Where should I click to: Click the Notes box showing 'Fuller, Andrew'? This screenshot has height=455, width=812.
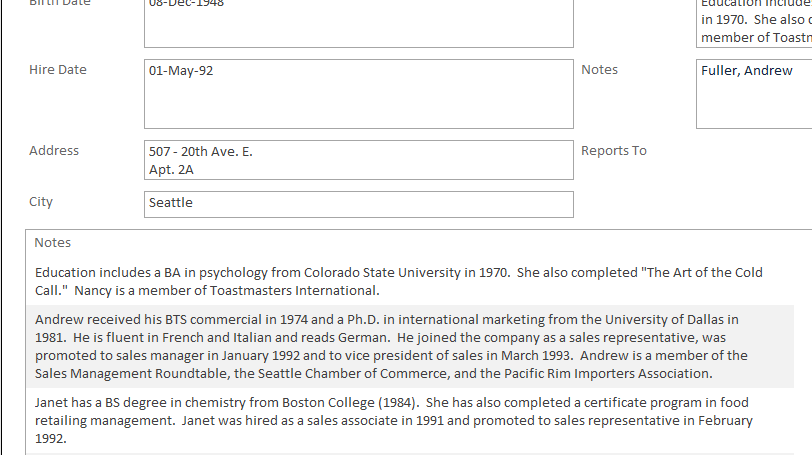[x=753, y=94]
